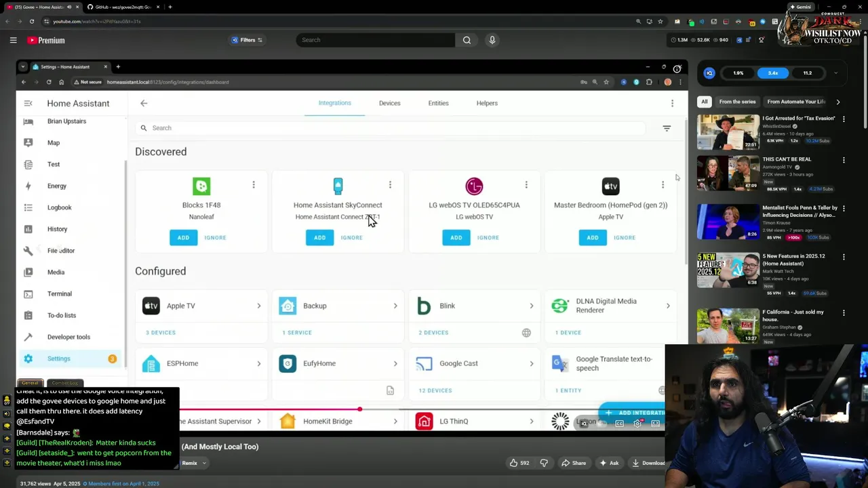Image resolution: width=868 pixels, height=488 pixels.
Task: Open the LG webOS TV card three-dot menu
Action: tap(526, 184)
